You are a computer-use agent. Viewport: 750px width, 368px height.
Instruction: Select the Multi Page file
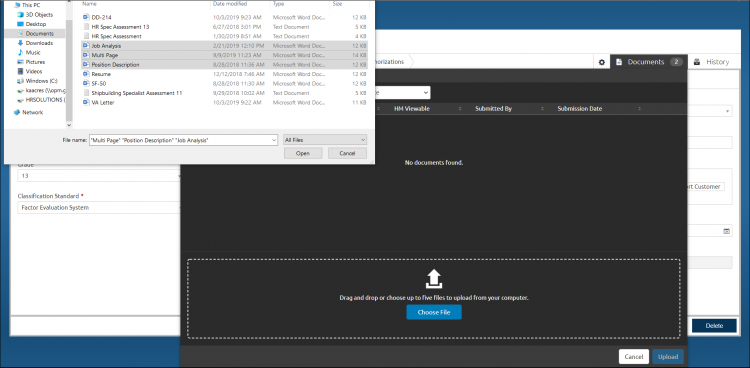225,56
